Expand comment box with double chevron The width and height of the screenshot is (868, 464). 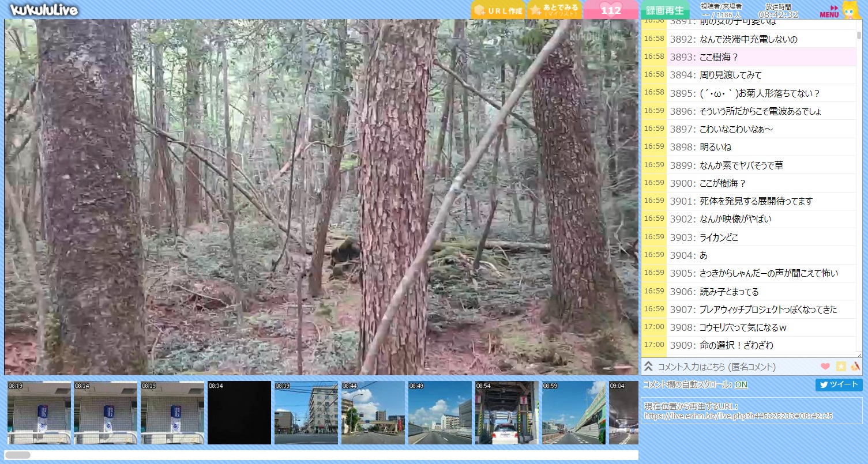point(648,367)
